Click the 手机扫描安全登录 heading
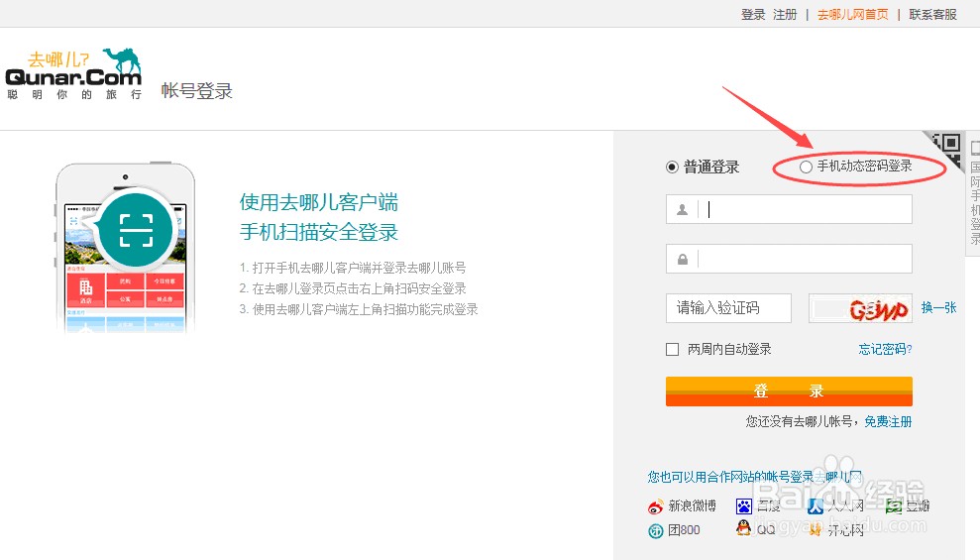Image resolution: width=980 pixels, height=560 pixels. click(x=319, y=232)
